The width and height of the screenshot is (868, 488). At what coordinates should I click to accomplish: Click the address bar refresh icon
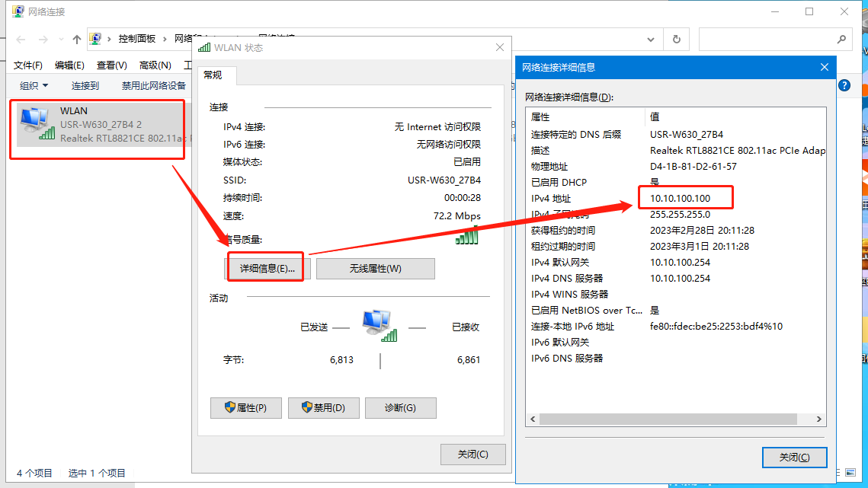pyautogui.click(x=676, y=39)
